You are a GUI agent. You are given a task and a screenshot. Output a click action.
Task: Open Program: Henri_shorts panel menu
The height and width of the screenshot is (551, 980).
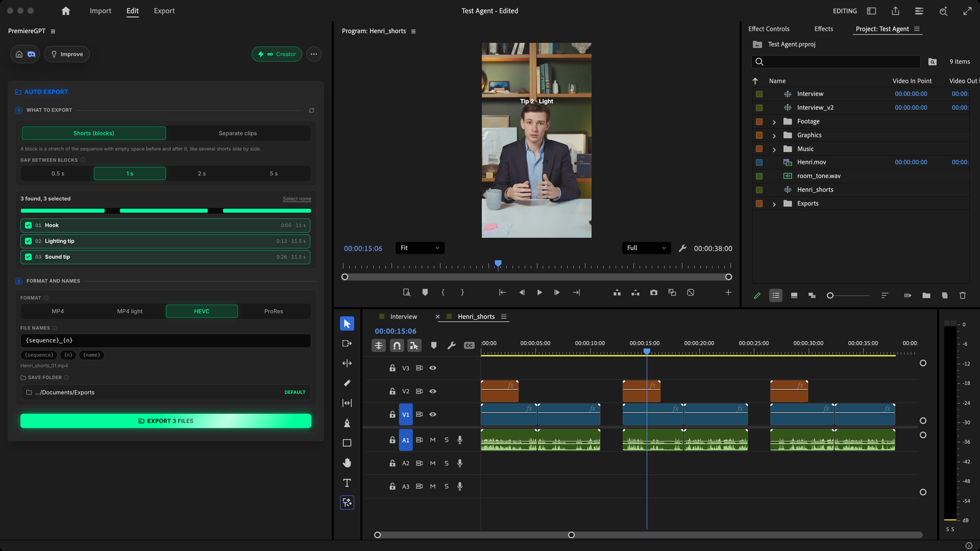413,31
